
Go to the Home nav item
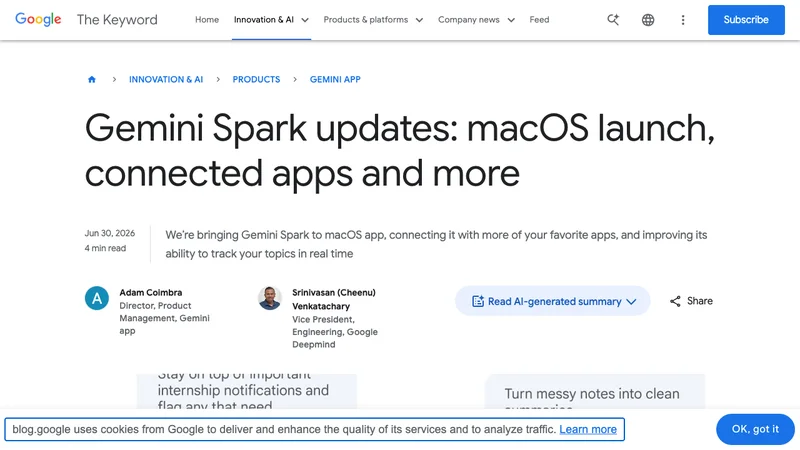[x=207, y=19]
